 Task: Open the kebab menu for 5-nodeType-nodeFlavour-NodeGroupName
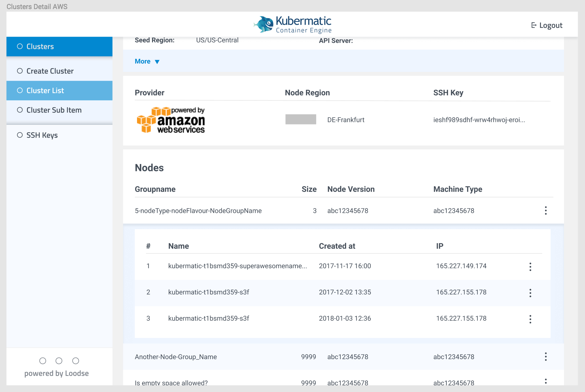coord(546,211)
